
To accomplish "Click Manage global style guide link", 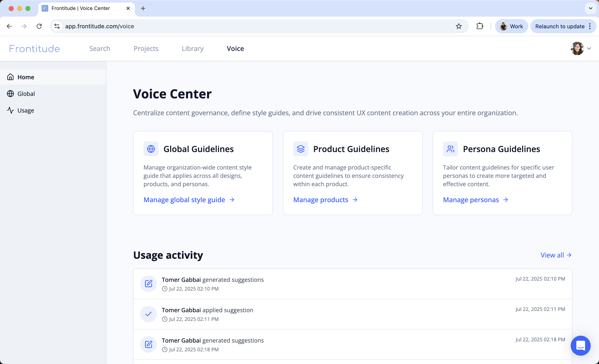I will (x=184, y=200).
